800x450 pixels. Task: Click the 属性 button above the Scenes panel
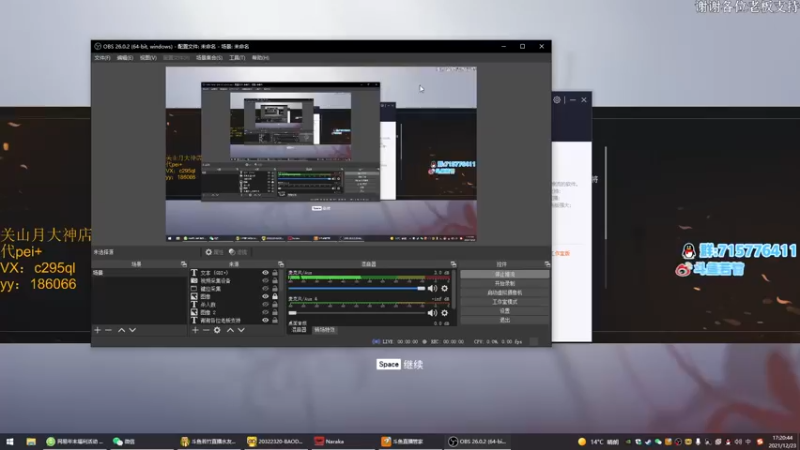click(x=215, y=252)
